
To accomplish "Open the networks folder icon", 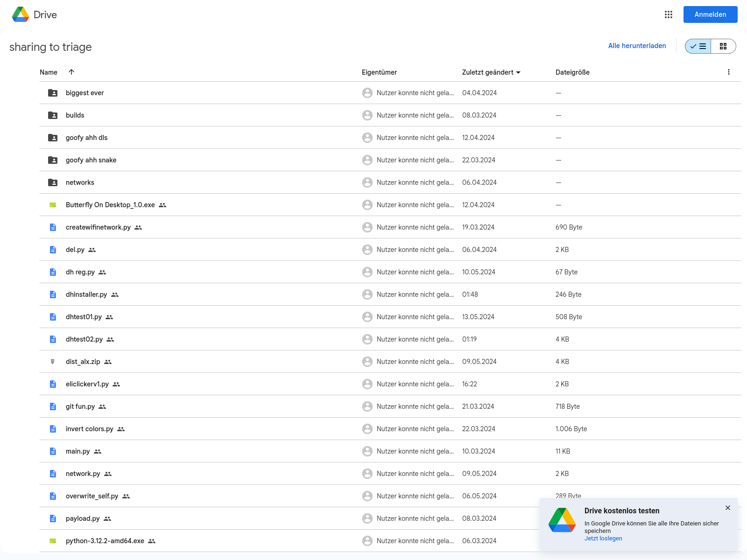I will 53,182.
